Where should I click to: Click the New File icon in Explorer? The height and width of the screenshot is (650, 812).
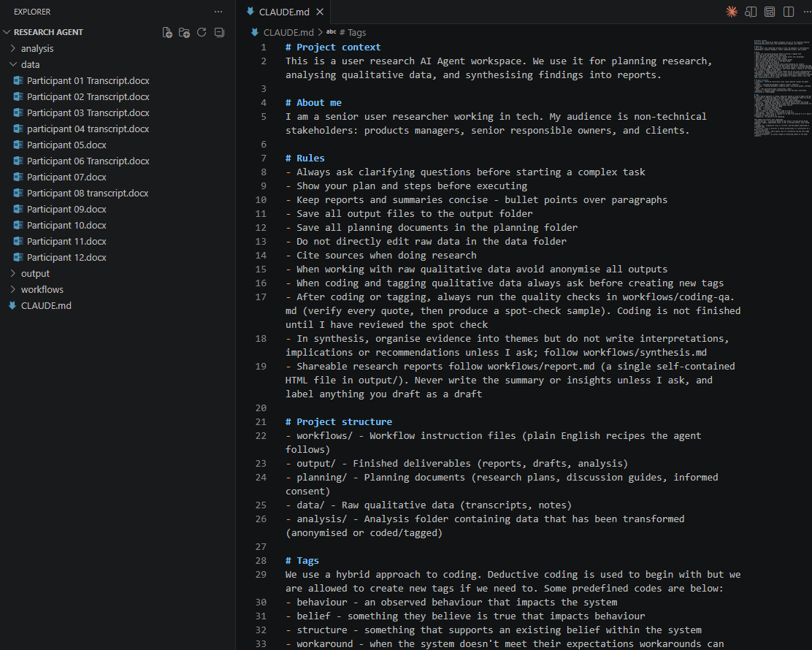pos(167,32)
